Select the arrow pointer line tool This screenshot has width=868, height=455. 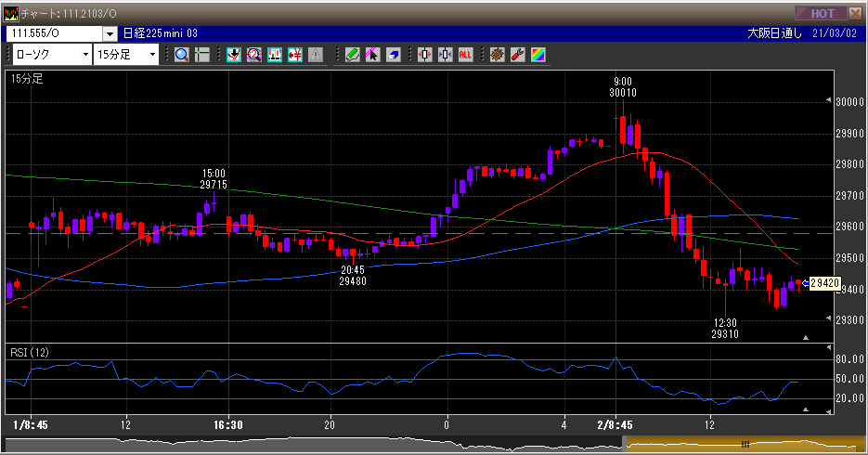(372, 54)
